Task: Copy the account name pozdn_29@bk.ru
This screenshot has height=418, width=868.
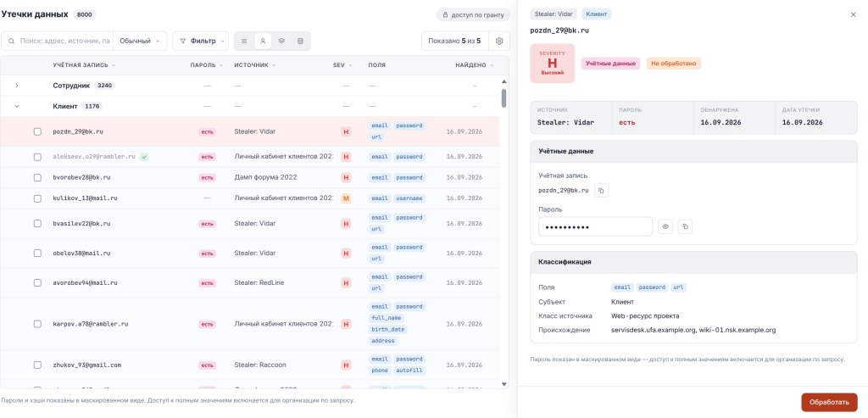Action: tap(601, 191)
